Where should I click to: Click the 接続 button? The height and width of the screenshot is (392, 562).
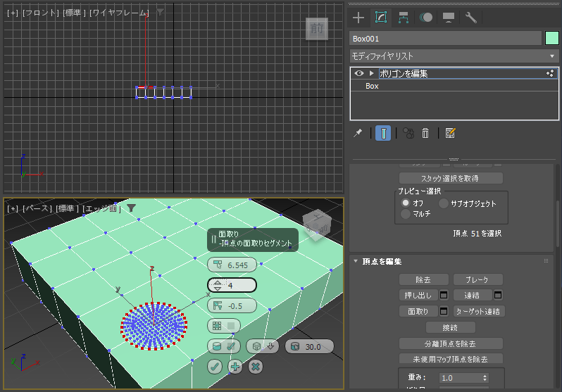451,327
